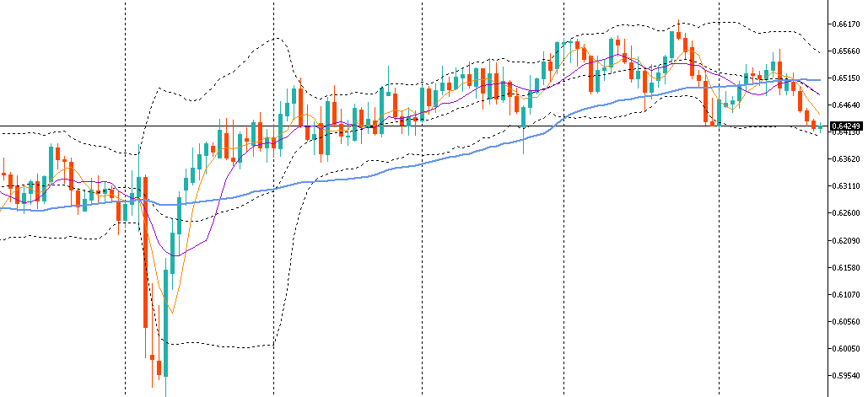Click the horizontal current price line

tap(472, 126)
